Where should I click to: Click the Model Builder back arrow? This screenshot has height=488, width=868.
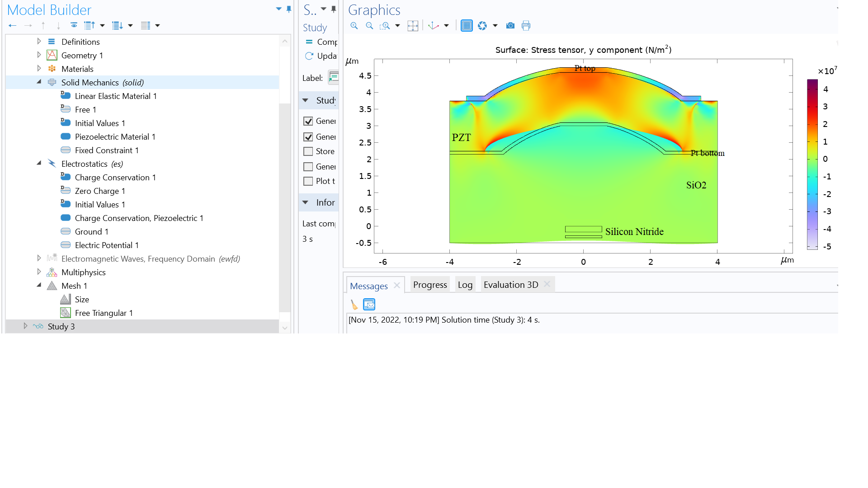tap(13, 26)
